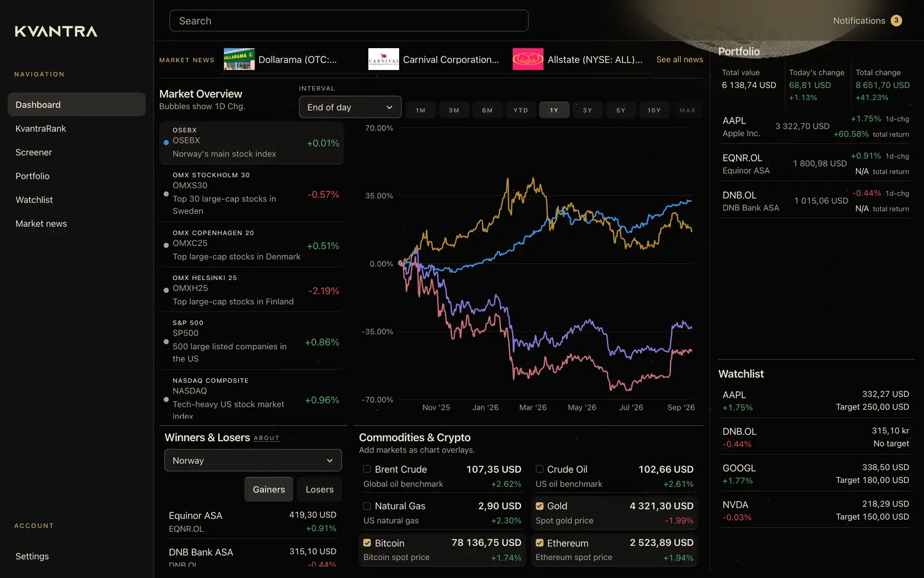Screen dimensions: 924x578
Task: Open the End of day interval dropdown
Action: click(x=350, y=107)
